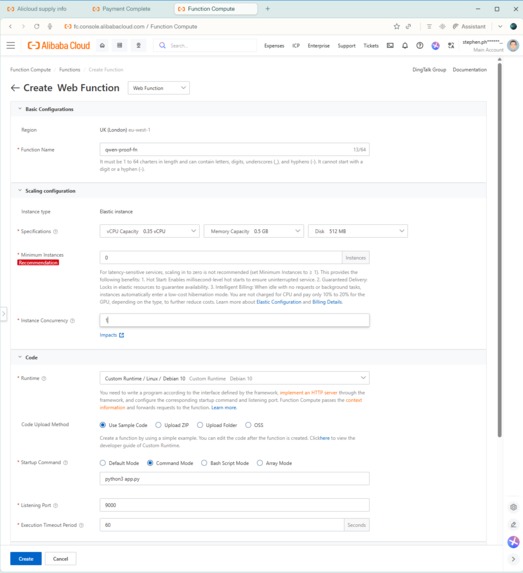The height and width of the screenshot is (573, 523).
Task: Open the Expenses menu
Action: point(274,46)
